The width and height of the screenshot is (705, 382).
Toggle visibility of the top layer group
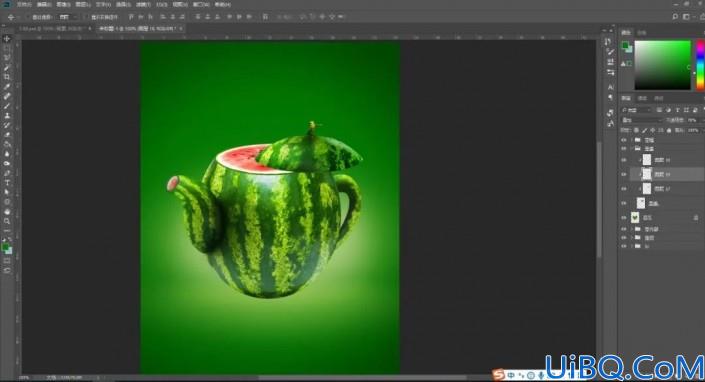[624, 140]
